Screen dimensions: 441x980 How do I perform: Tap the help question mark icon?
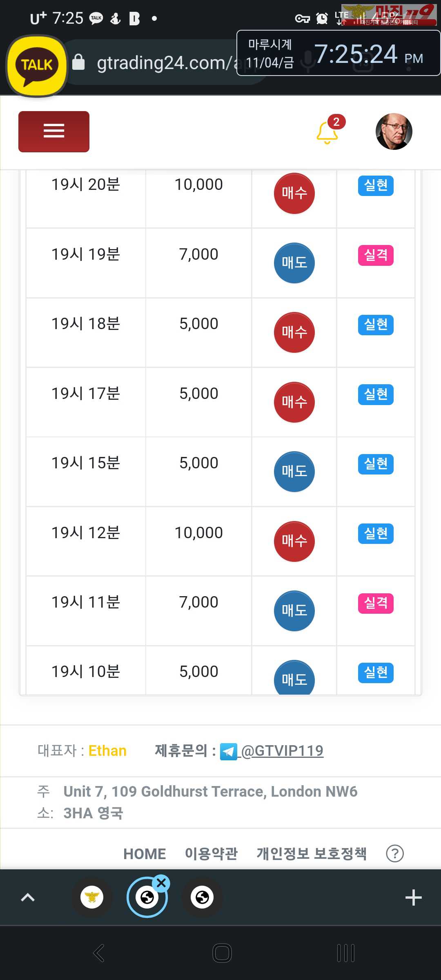coord(394,853)
